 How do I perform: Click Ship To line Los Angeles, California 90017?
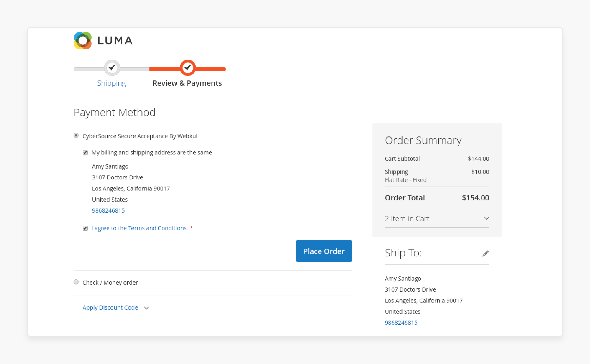424,301
